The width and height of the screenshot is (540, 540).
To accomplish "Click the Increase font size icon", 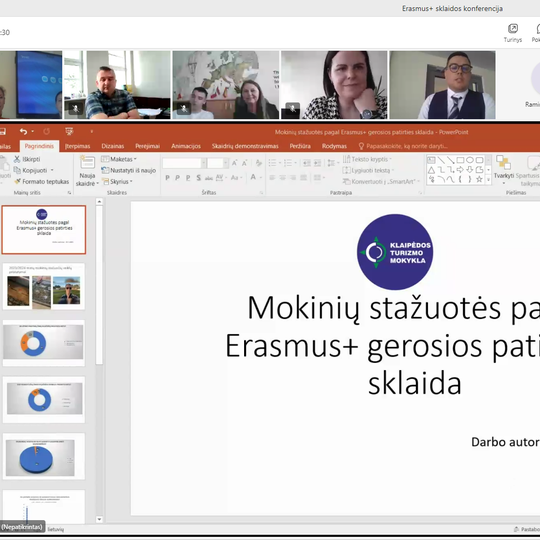I will coord(235,163).
